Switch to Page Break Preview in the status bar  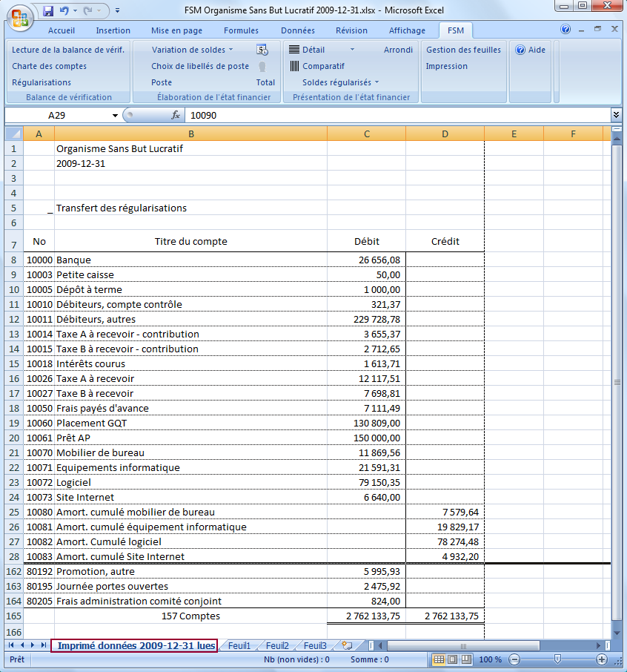pos(468,659)
